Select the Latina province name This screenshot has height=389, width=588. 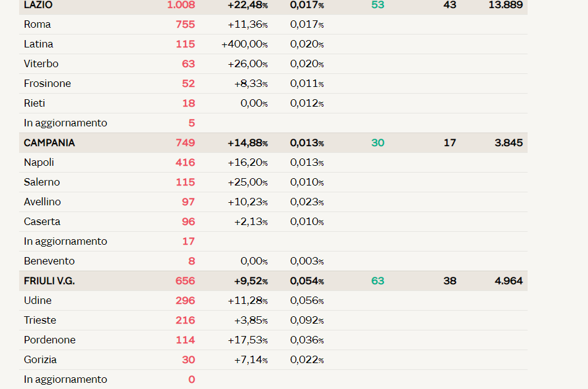[38, 44]
